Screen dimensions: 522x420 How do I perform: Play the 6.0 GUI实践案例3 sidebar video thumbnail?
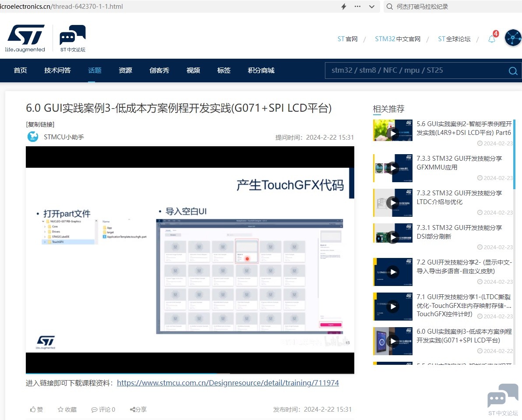pyautogui.click(x=393, y=341)
